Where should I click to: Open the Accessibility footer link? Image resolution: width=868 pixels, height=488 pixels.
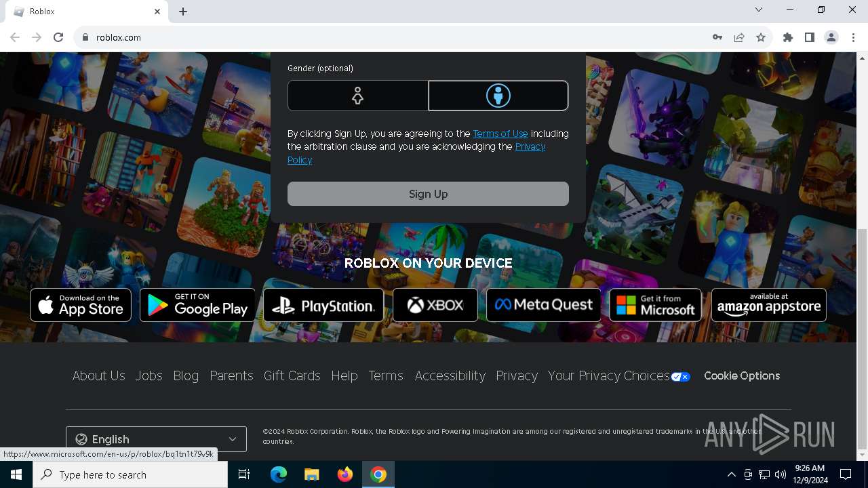[450, 375]
